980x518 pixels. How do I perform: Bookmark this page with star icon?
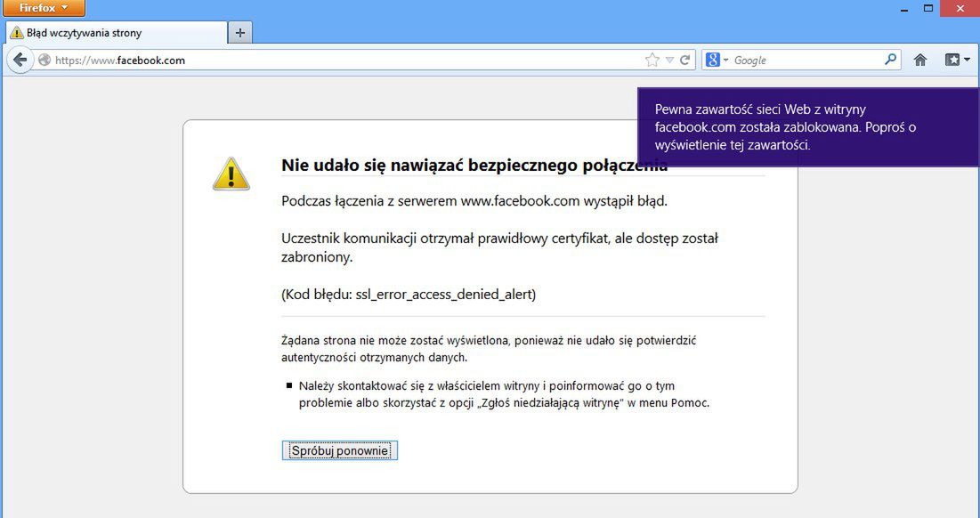point(652,60)
